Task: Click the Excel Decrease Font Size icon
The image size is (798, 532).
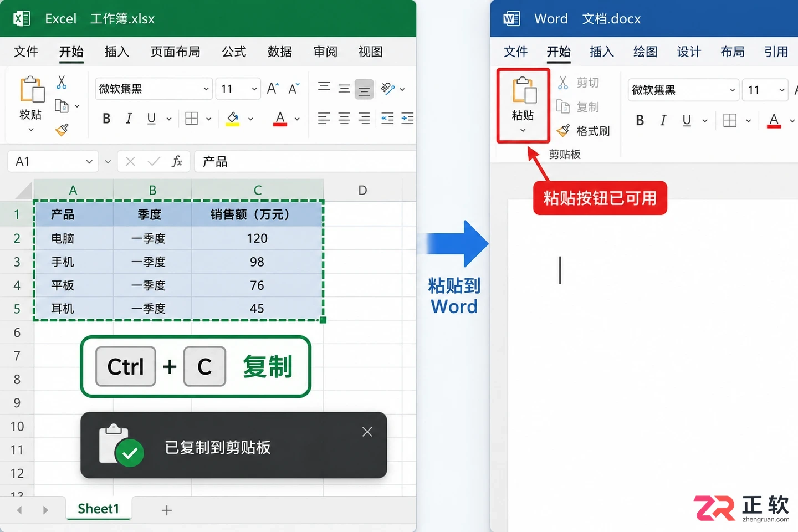Action: (x=294, y=89)
